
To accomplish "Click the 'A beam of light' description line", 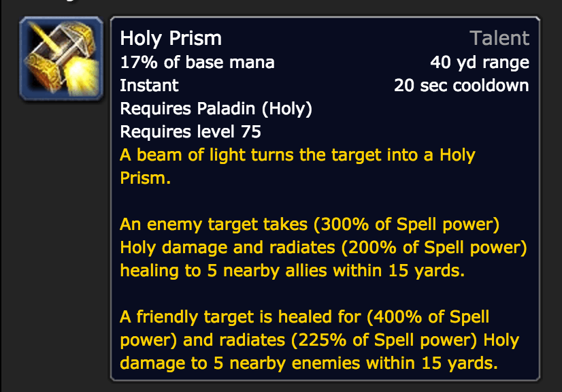I will tap(297, 154).
